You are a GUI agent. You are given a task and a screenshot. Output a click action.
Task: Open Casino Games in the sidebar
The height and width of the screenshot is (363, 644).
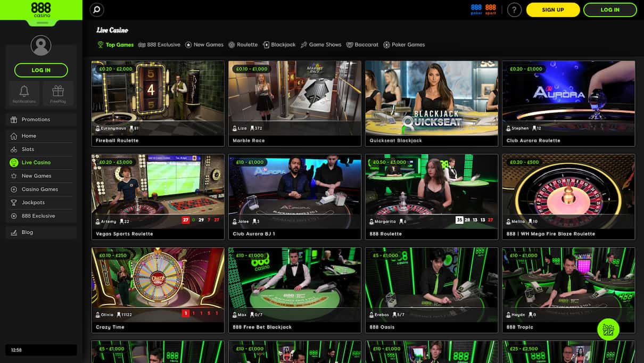[x=41, y=189]
